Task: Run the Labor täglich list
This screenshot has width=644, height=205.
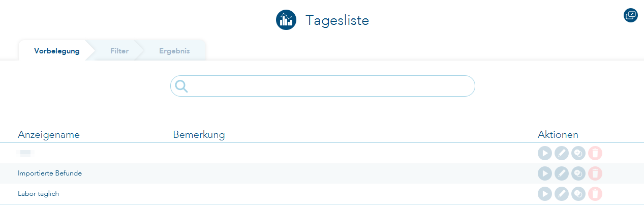Action: pyautogui.click(x=544, y=194)
